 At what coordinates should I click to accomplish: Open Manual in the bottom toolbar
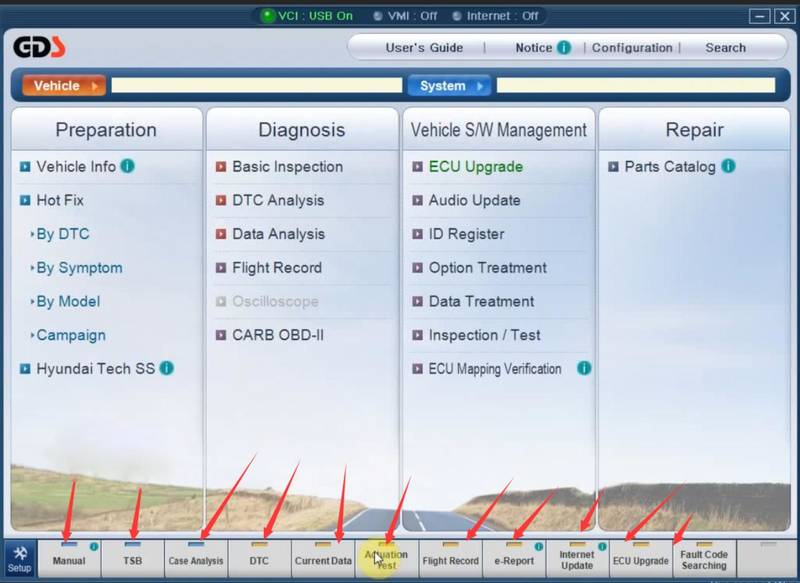coord(69,559)
